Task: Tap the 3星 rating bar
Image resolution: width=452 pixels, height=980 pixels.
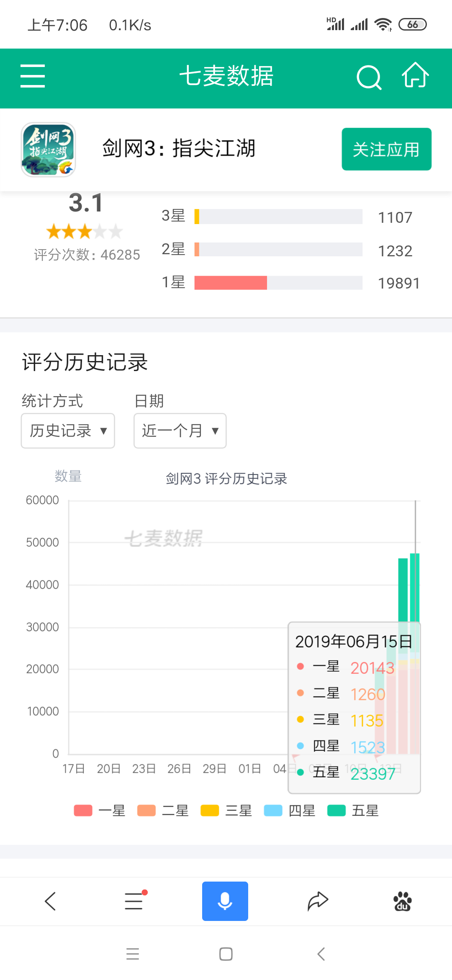Action: 278,217
